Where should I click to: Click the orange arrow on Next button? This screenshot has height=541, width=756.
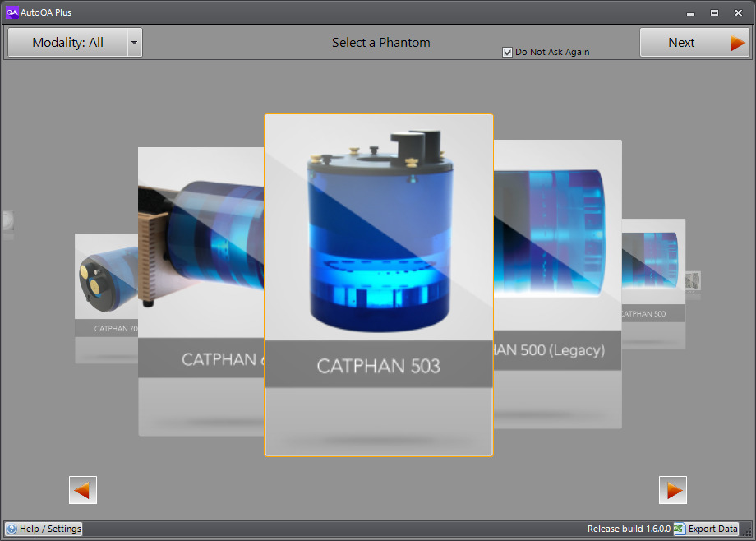[737, 43]
